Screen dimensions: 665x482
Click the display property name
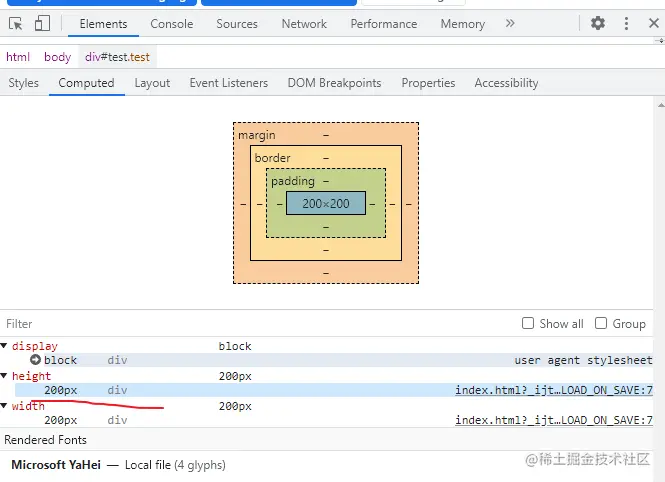35,346
